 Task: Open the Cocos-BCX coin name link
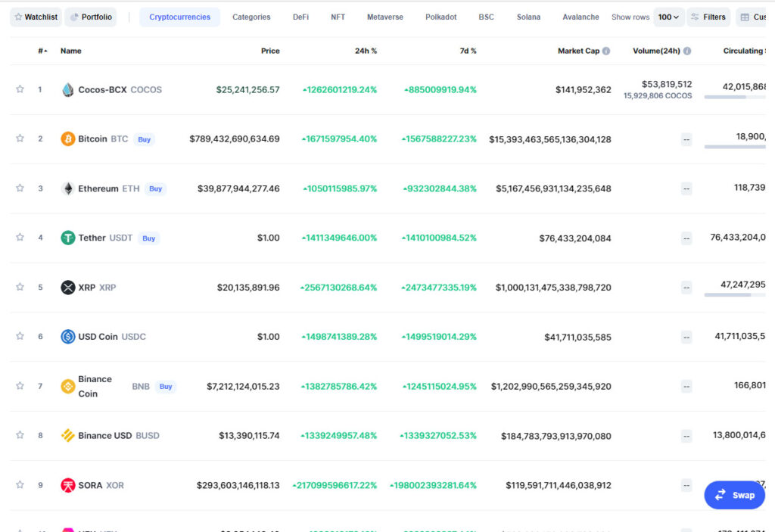tap(102, 89)
